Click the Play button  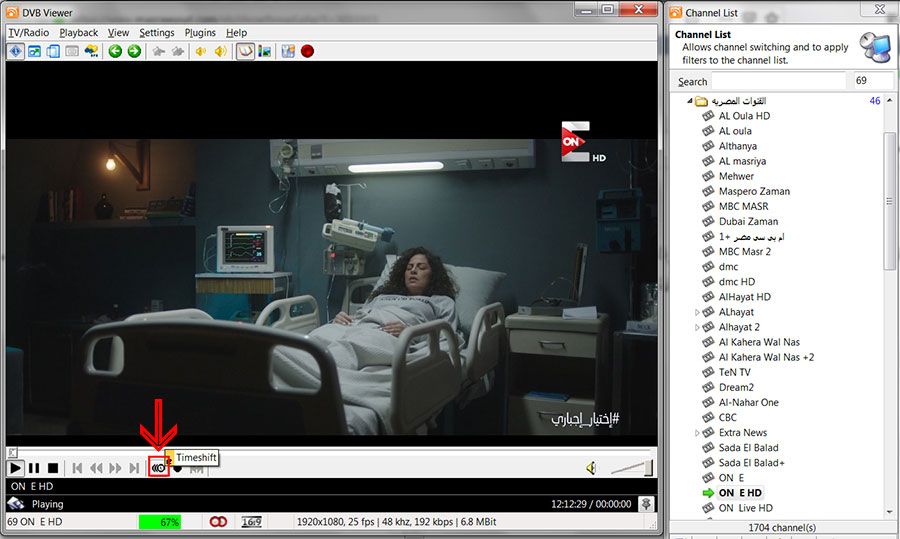click(x=15, y=468)
